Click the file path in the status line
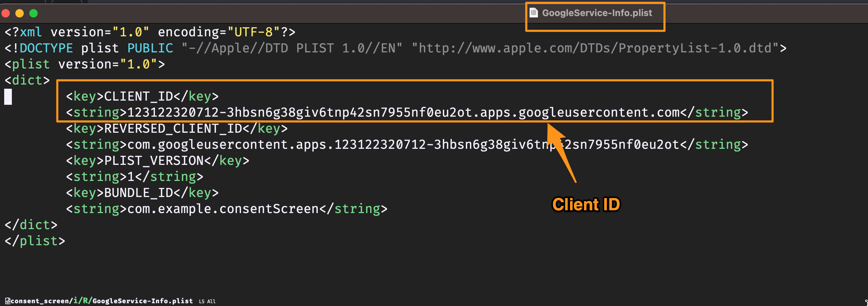This screenshot has height=306, width=868. pos(102,301)
